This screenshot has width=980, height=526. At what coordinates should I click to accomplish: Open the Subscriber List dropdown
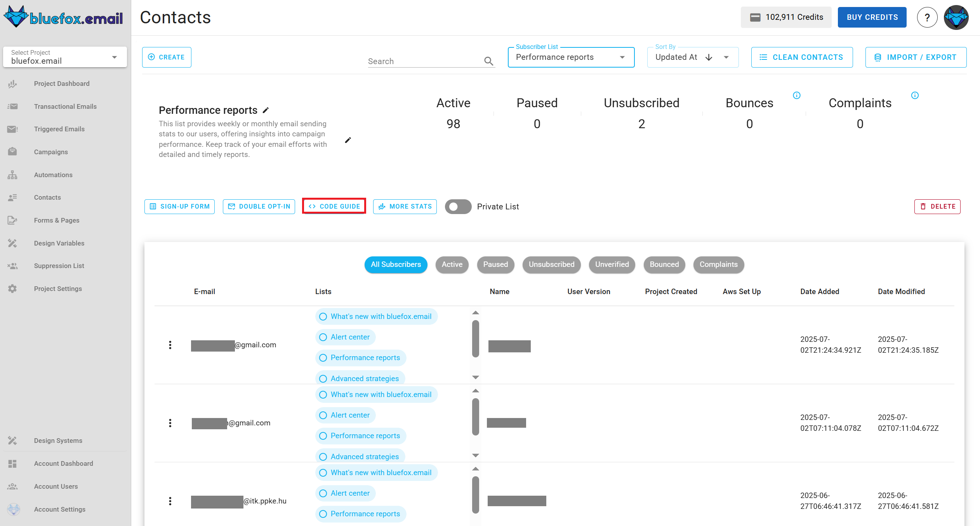click(571, 57)
